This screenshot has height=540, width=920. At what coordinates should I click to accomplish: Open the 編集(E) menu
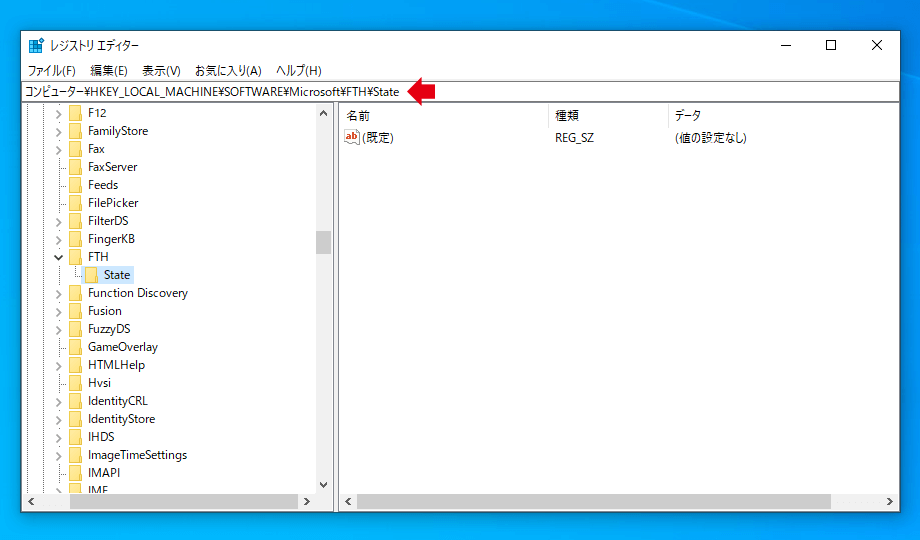point(109,70)
